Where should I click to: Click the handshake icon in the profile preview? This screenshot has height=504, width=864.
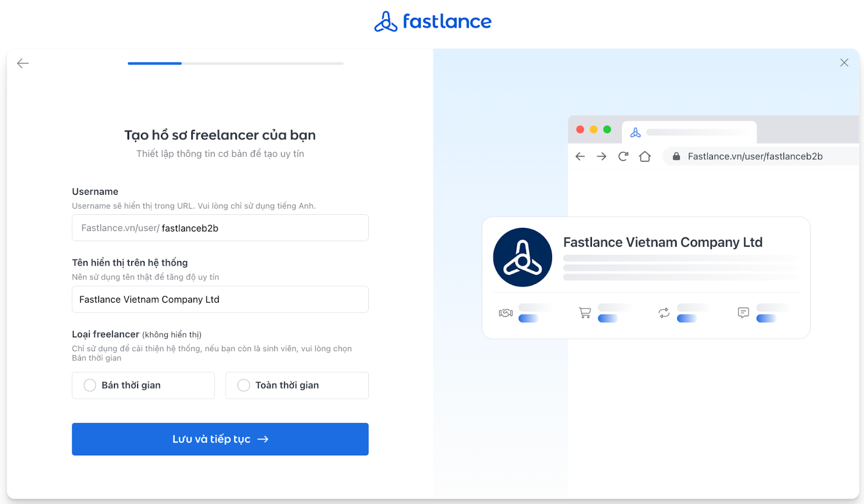507,312
